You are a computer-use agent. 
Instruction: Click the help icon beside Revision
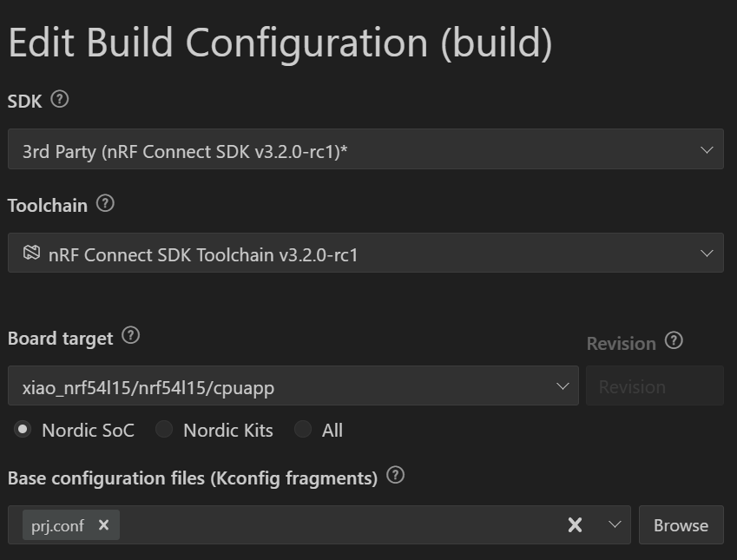point(674,340)
